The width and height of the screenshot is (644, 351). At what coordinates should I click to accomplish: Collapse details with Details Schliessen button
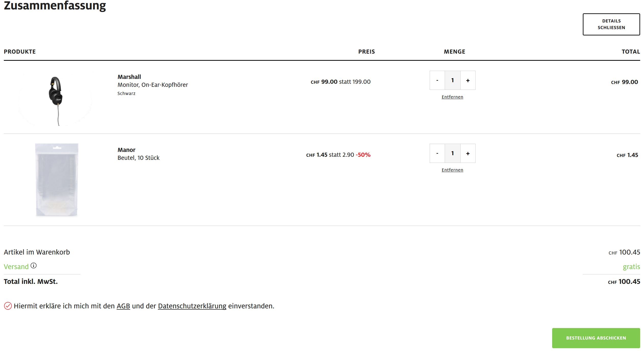(611, 24)
